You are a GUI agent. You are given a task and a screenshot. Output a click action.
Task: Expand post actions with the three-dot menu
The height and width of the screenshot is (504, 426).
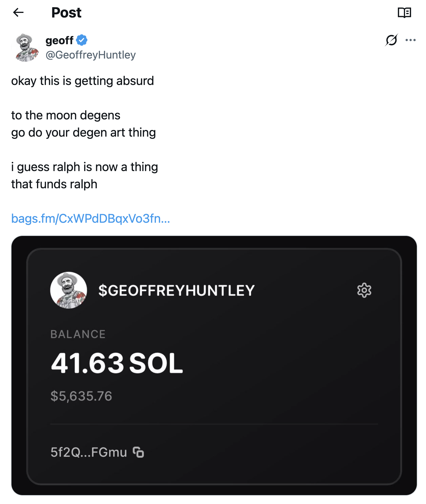(x=411, y=40)
